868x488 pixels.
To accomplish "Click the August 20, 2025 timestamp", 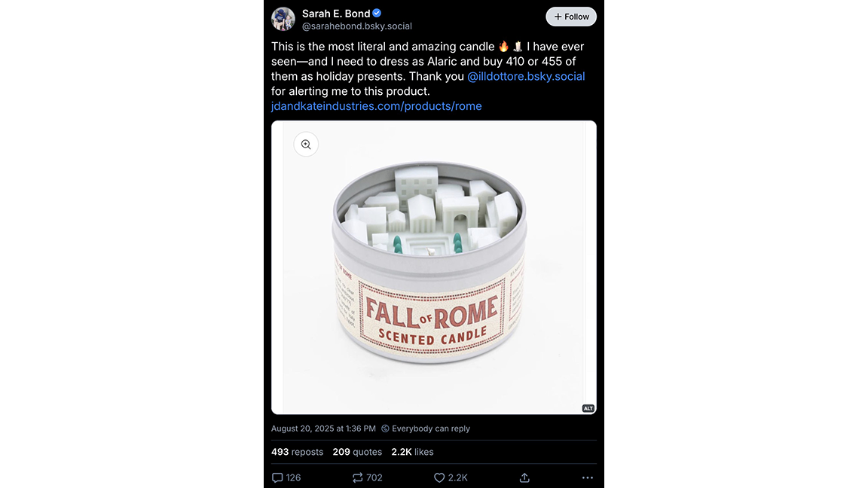I will [323, 428].
